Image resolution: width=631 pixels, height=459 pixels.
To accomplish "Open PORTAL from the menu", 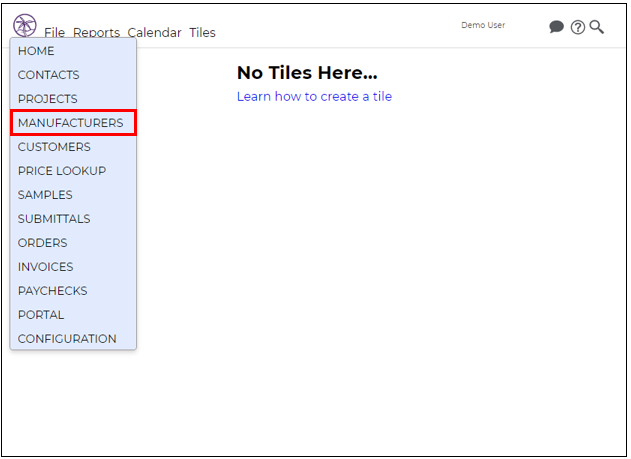I will [73, 315].
